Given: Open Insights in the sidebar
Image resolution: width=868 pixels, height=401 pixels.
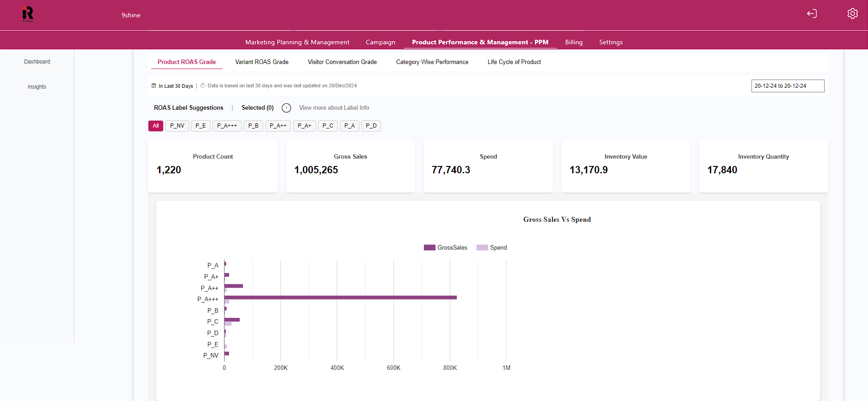Looking at the screenshot, I should [x=37, y=87].
